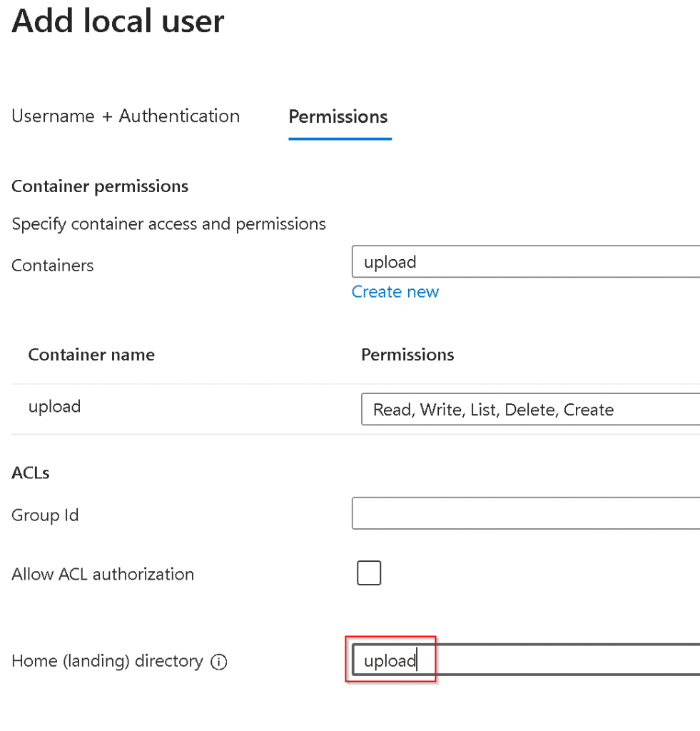
Task: Click the Home directory info icon
Action: (218, 662)
